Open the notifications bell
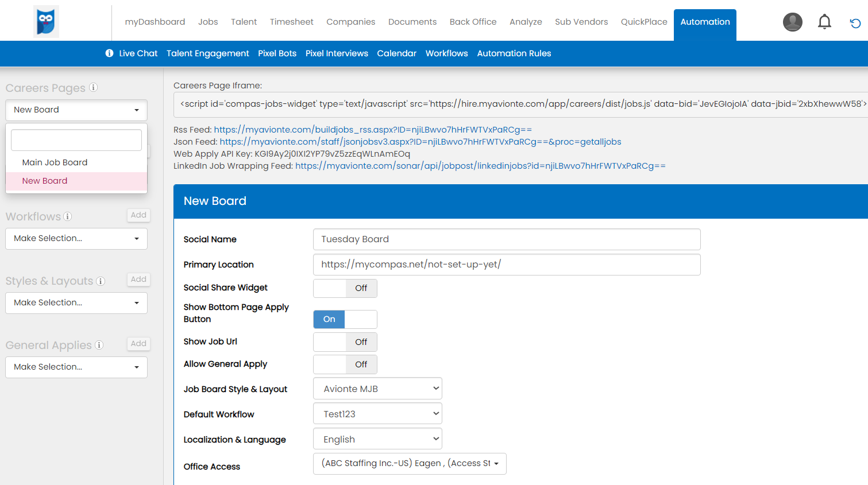868x485 pixels. tap(824, 22)
